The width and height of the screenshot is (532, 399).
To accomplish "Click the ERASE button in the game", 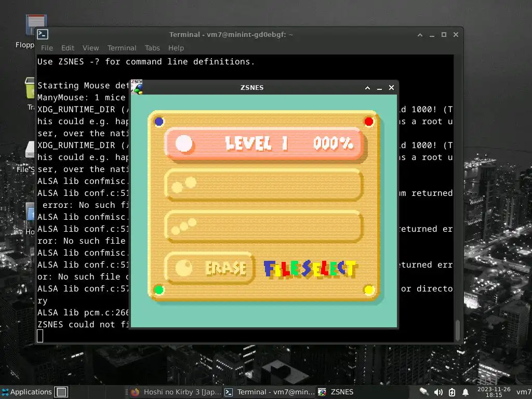I will click(209, 268).
